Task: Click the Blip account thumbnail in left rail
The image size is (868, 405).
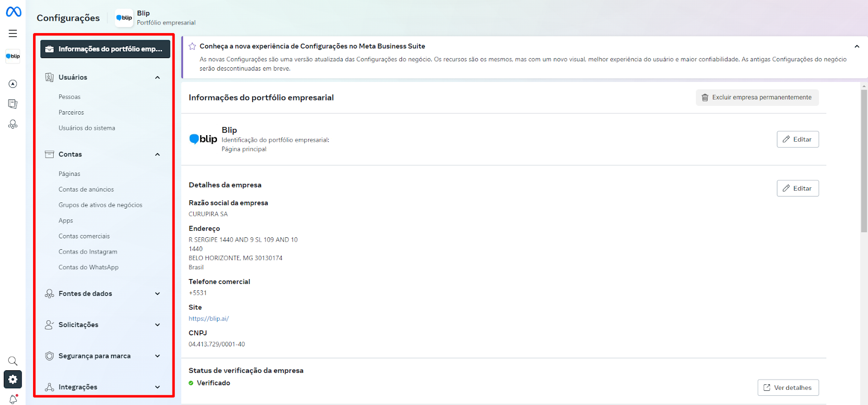Action: coord(12,56)
